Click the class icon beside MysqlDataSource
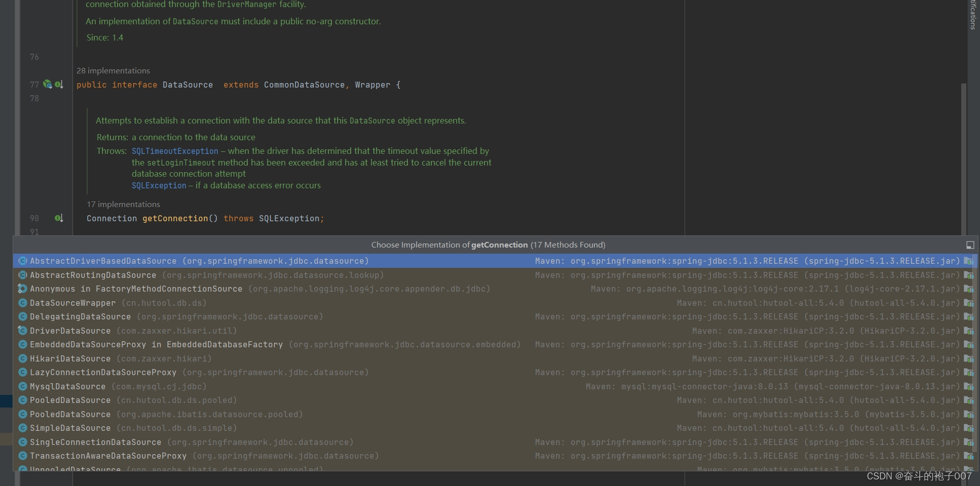Viewport: 980px width, 486px height. 23,386
